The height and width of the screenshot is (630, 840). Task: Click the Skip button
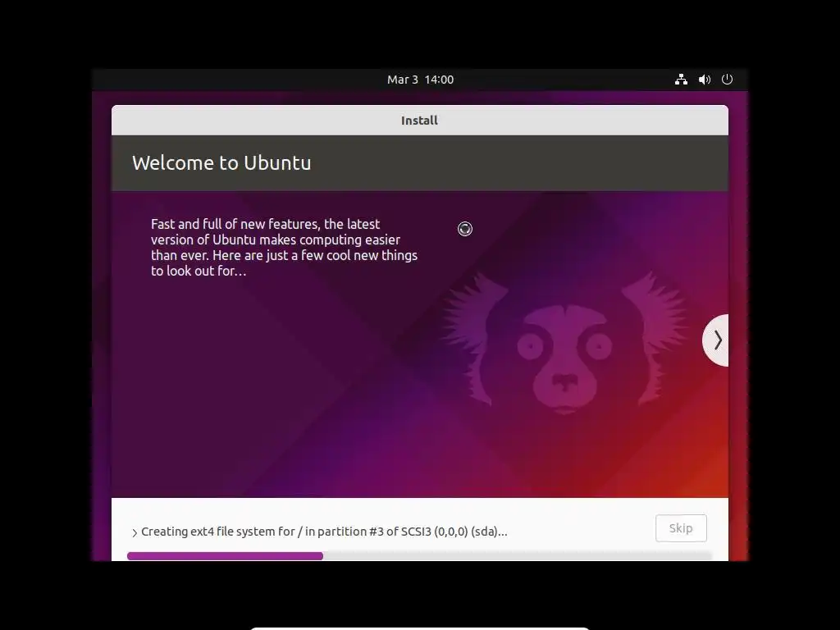coord(681,528)
